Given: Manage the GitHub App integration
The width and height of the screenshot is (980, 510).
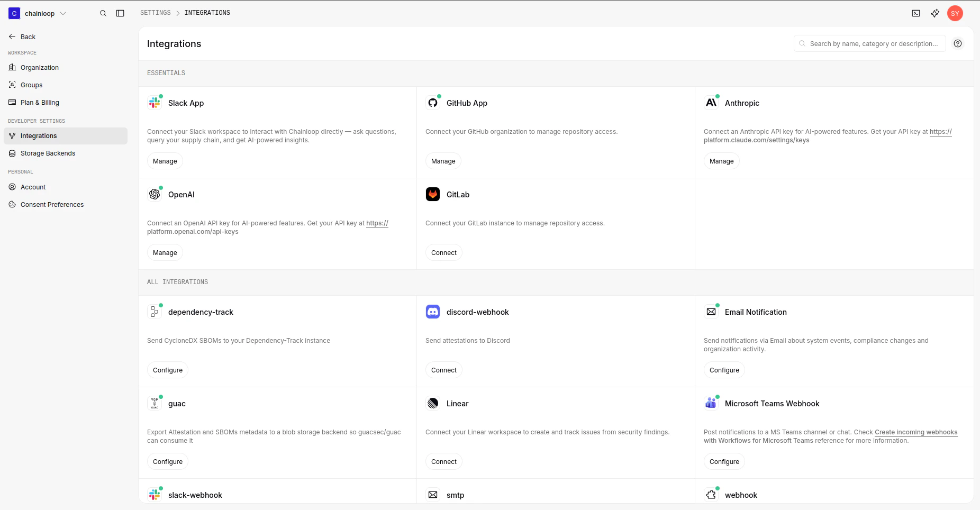Looking at the screenshot, I should [443, 161].
